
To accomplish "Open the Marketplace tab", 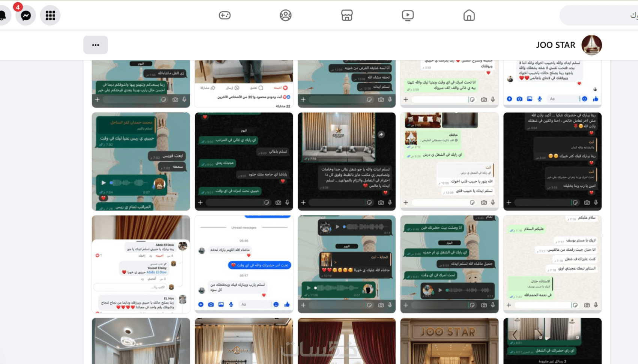I will tap(347, 15).
